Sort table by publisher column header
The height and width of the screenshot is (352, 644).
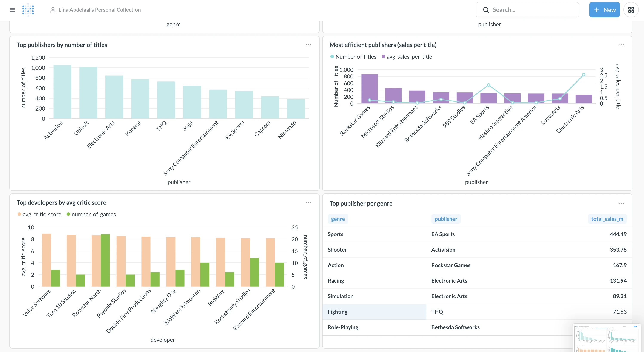point(445,219)
